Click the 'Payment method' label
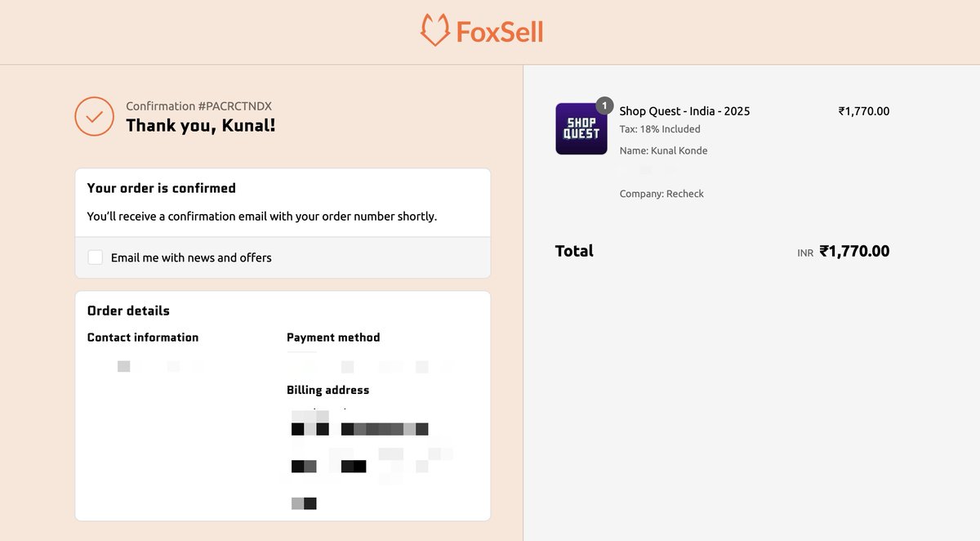Image resolution: width=980 pixels, height=541 pixels. 333,338
